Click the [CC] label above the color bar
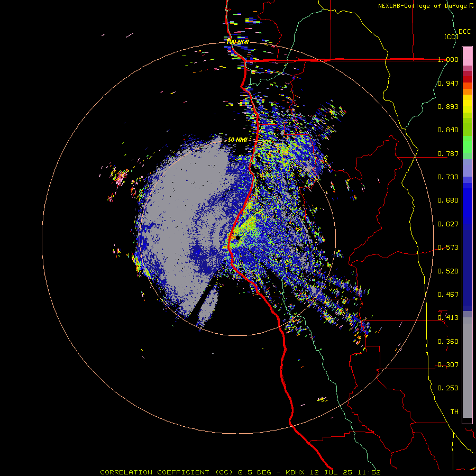Screen dimensions: 476x476 point(452,36)
